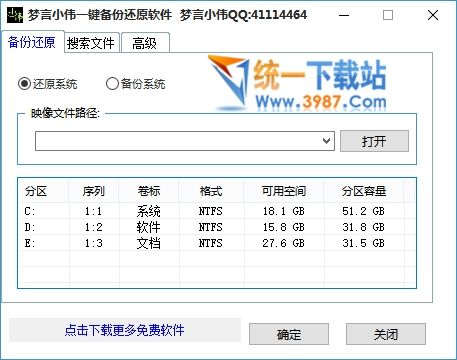Switch to the 搜索文件 tab
The height and width of the screenshot is (360, 457).
click(92, 43)
